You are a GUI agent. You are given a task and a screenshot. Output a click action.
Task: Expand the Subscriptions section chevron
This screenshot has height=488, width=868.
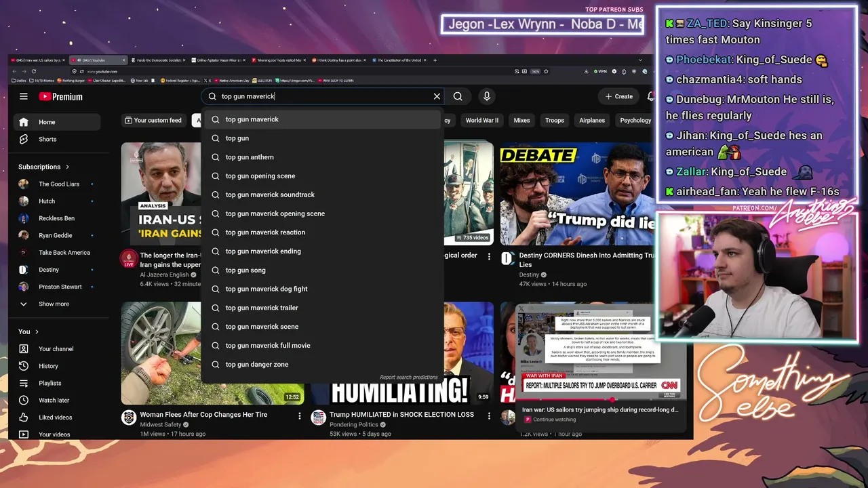[x=68, y=167]
